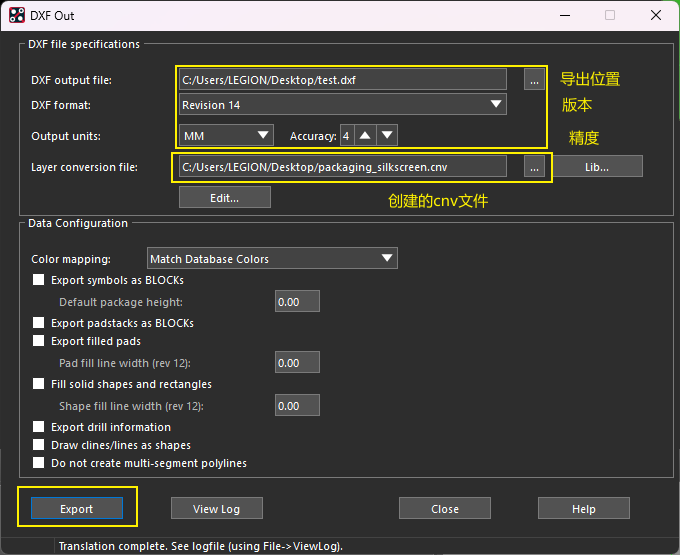The image size is (680, 555).
Task: Toggle Export drill information checkbox
Action: [39, 427]
